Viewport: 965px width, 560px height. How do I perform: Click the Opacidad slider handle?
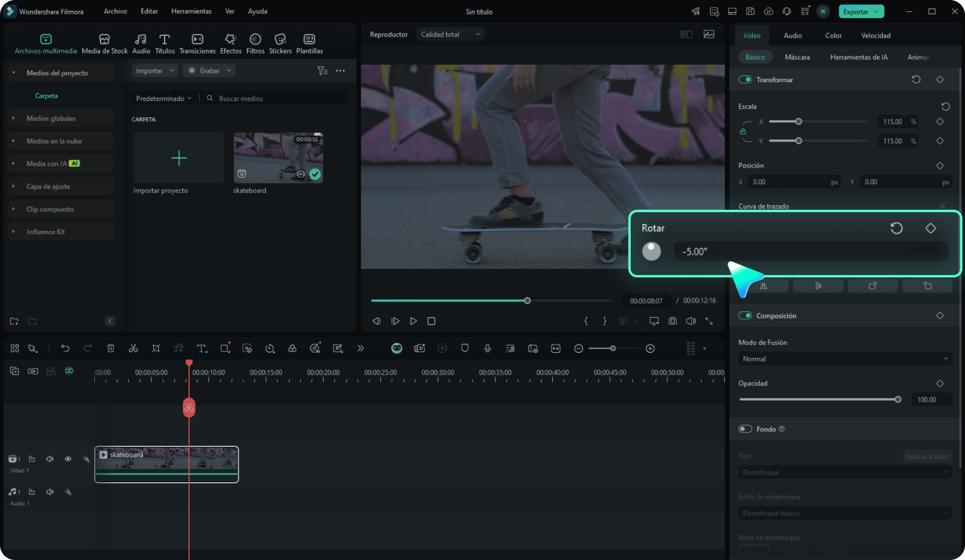898,399
